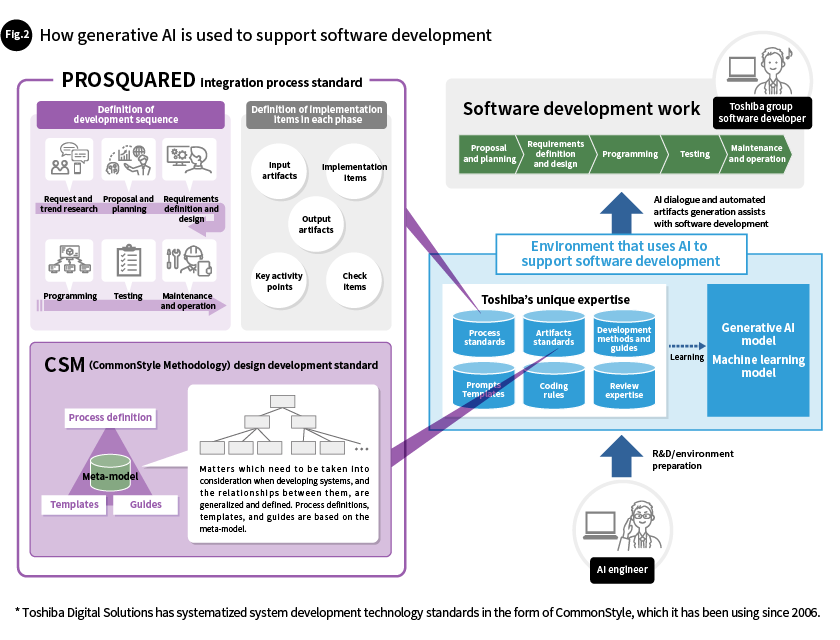
Task: Click the Learning label under dotted arrow
Action: point(687,357)
